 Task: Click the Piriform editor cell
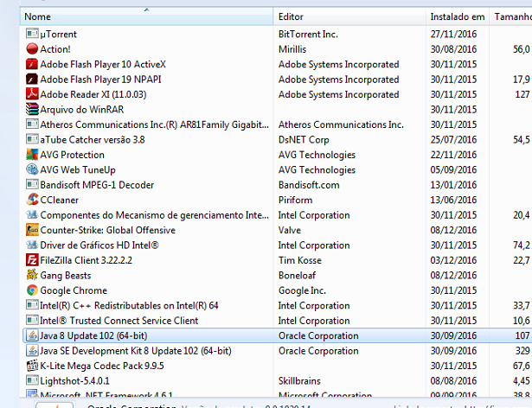click(x=295, y=200)
